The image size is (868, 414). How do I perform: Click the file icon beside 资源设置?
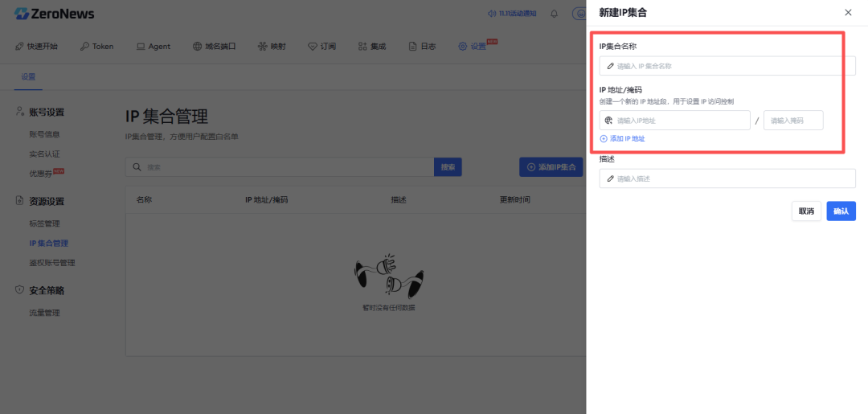point(19,201)
